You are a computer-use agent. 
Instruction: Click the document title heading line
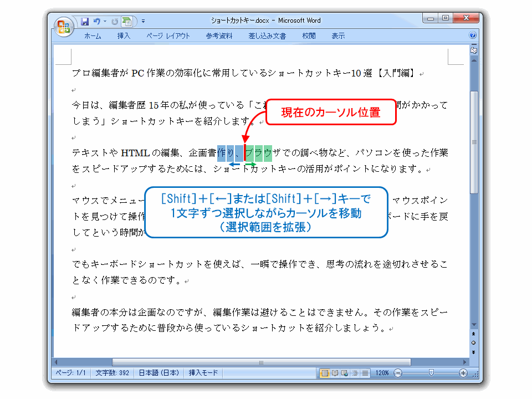coord(244,73)
